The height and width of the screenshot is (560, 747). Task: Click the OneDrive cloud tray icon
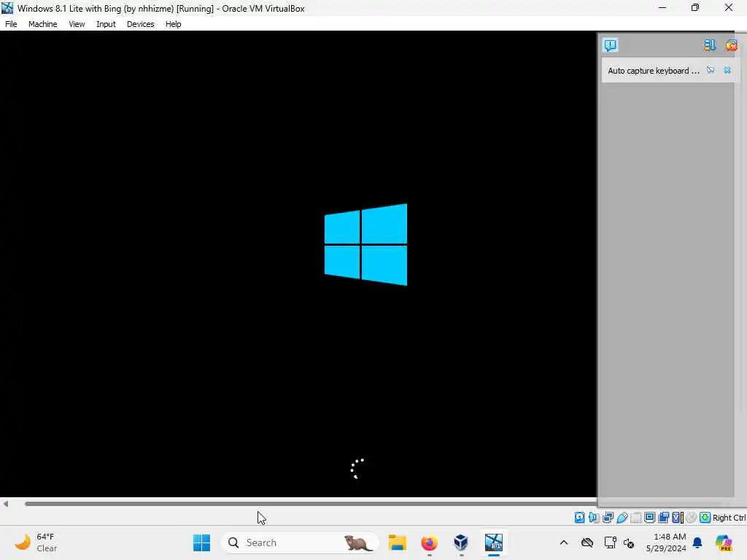point(587,542)
